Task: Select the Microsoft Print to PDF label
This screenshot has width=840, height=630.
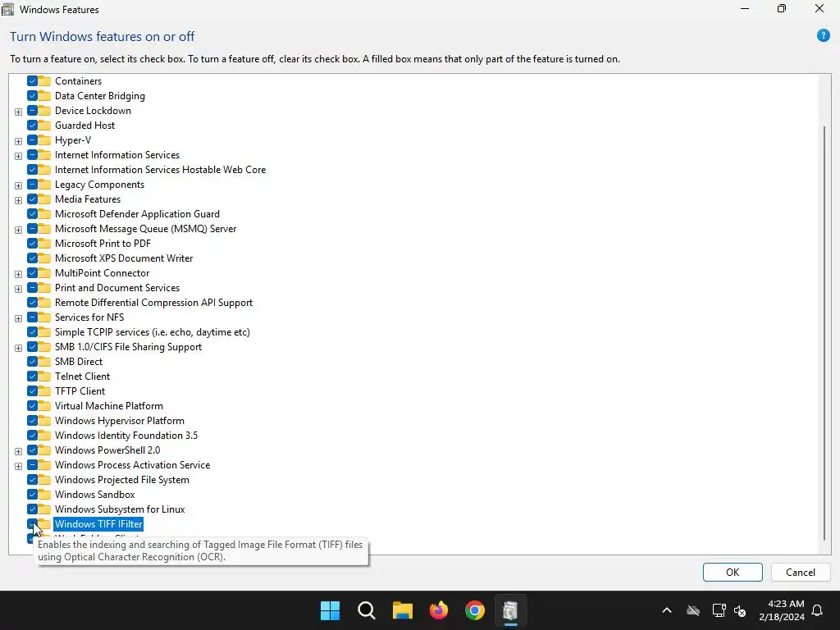Action: (x=103, y=243)
